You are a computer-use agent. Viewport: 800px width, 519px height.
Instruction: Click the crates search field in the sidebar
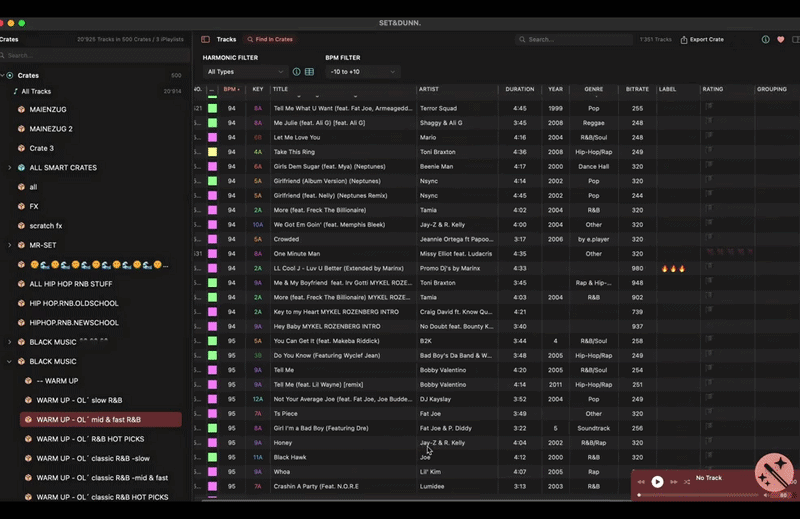[95, 55]
